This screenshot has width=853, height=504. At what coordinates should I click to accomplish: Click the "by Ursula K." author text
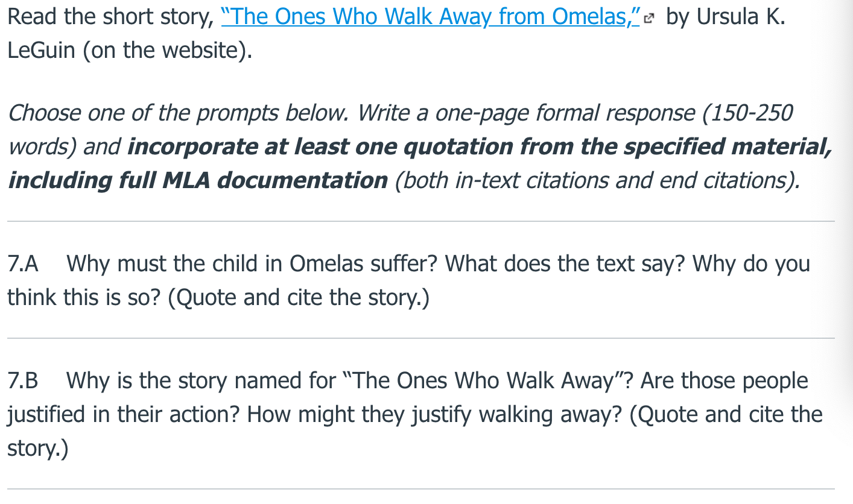(x=726, y=17)
